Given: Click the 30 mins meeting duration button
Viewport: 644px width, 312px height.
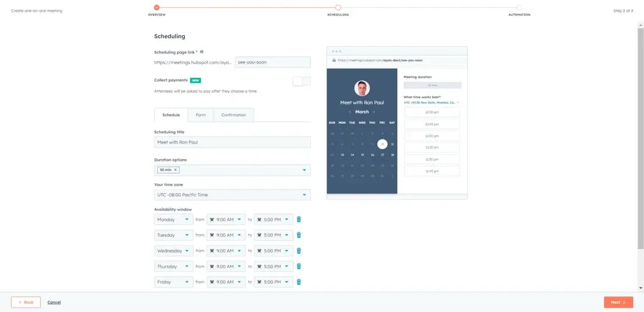Looking at the screenshot, I should coord(433,85).
